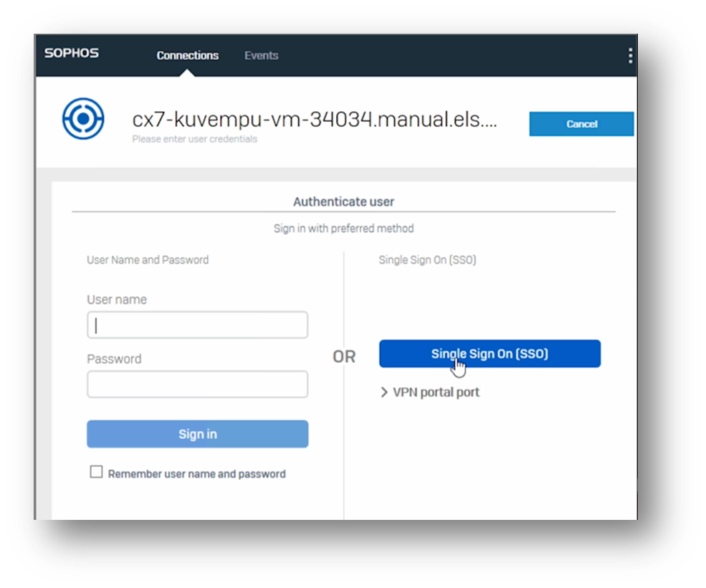Image resolution: width=706 pixels, height=588 pixels.
Task: Click the User name input field
Action: click(x=197, y=324)
